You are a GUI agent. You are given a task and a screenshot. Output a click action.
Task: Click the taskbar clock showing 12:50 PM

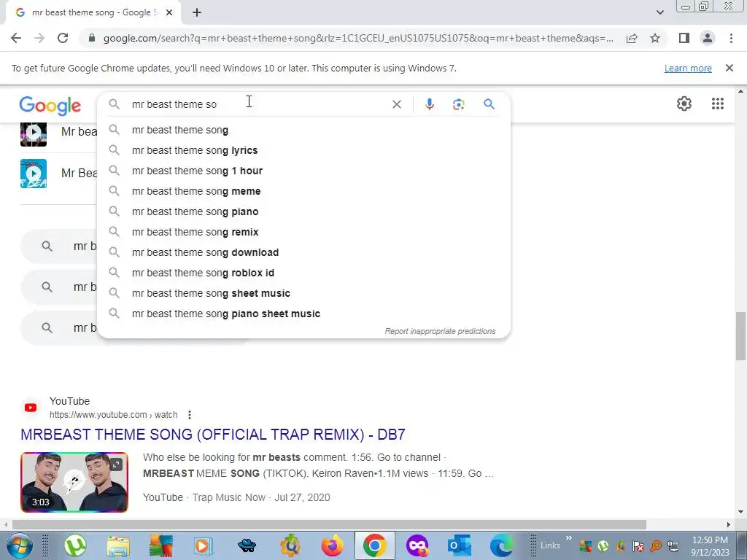pos(710,545)
